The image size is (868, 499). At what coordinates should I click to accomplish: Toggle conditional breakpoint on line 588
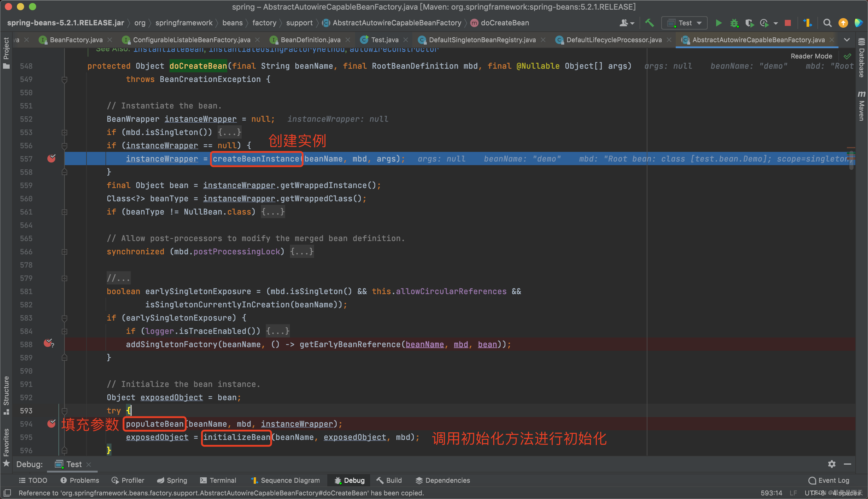click(x=48, y=343)
